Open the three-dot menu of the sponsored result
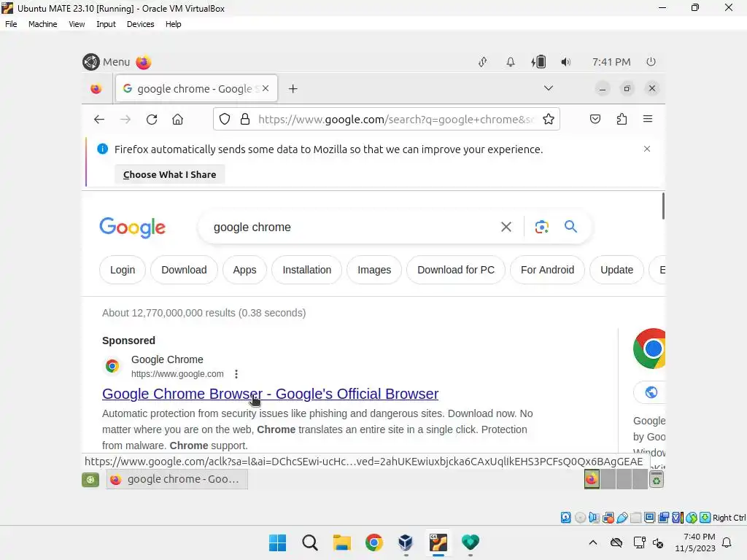747x560 pixels. coord(236,374)
